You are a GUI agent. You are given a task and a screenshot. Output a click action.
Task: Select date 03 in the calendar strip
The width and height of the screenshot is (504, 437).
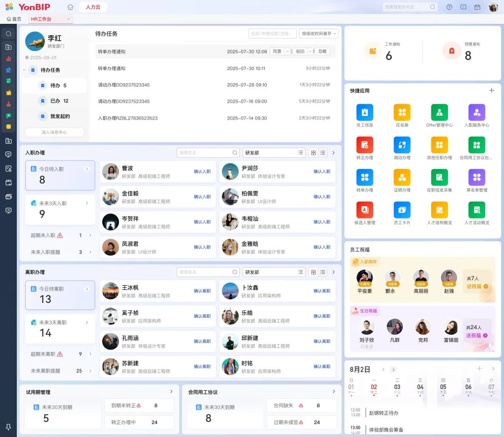[397, 387]
